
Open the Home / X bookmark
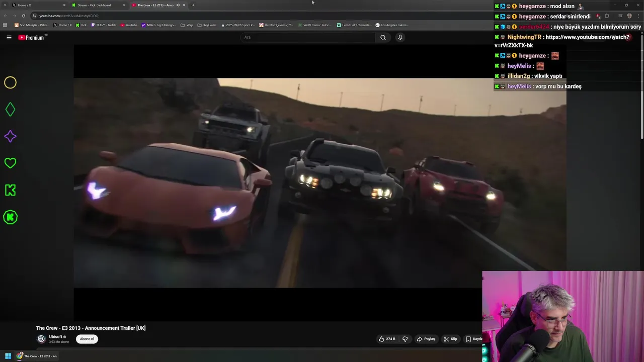coord(62,25)
